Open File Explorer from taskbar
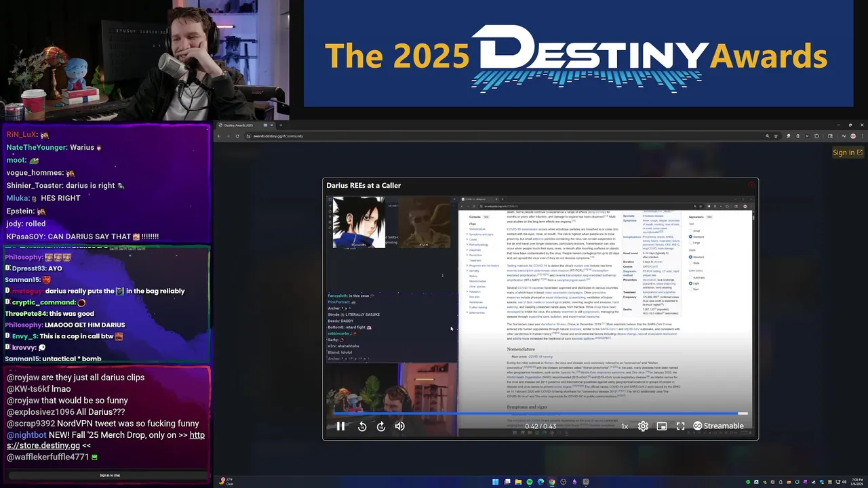Viewport: 868px width, 488px height. tap(518, 482)
